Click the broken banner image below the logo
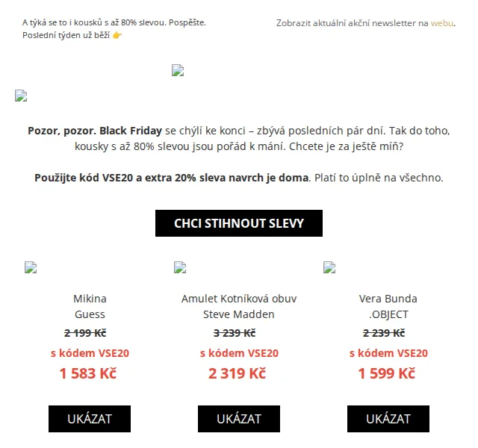 21,96
